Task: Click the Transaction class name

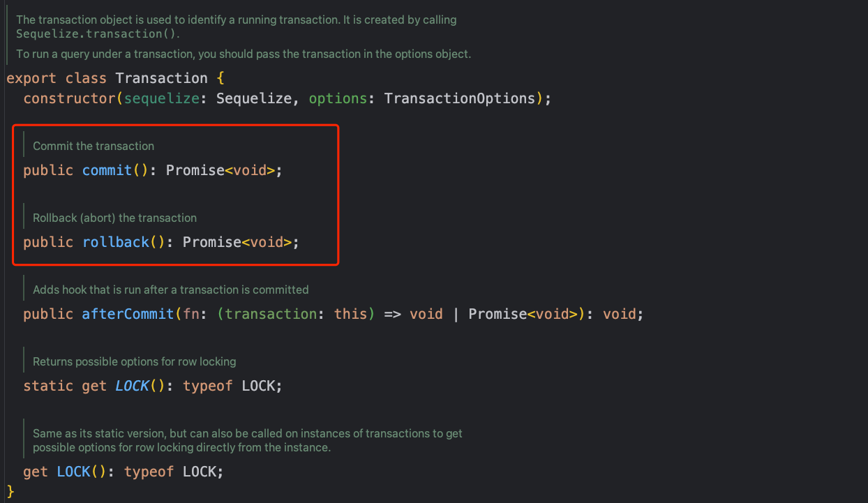Action: pos(161,78)
